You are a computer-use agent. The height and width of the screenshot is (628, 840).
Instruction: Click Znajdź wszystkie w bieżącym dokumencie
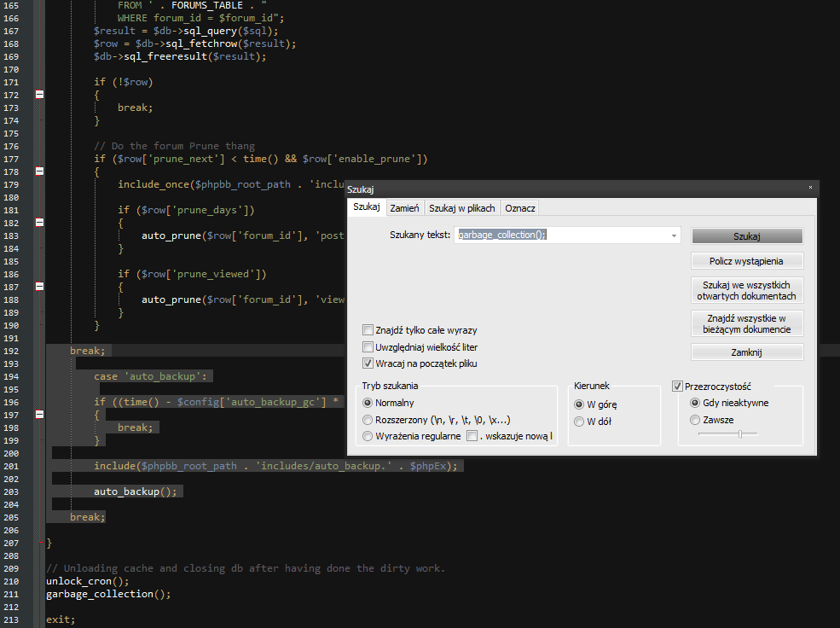(747, 323)
